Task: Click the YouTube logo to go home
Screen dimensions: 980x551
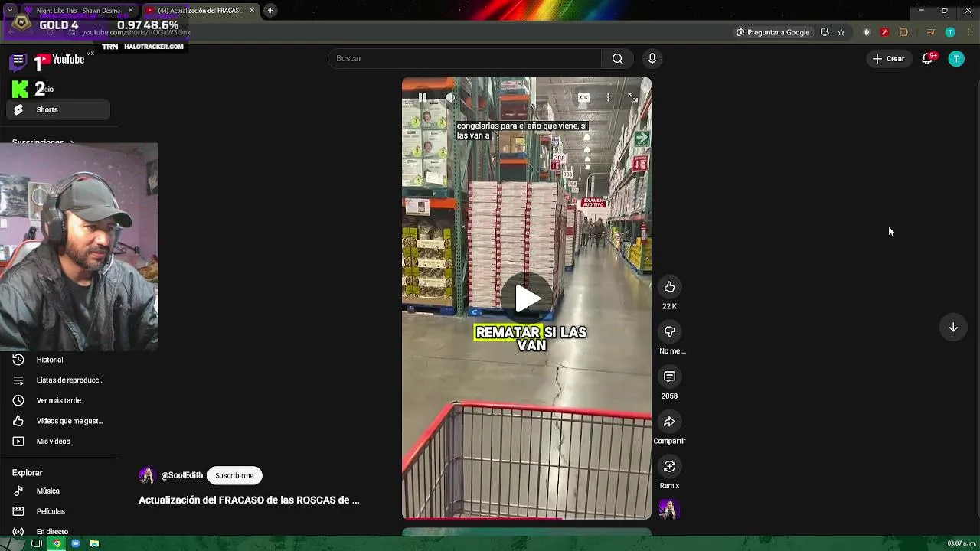Action: [x=61, y=60]
